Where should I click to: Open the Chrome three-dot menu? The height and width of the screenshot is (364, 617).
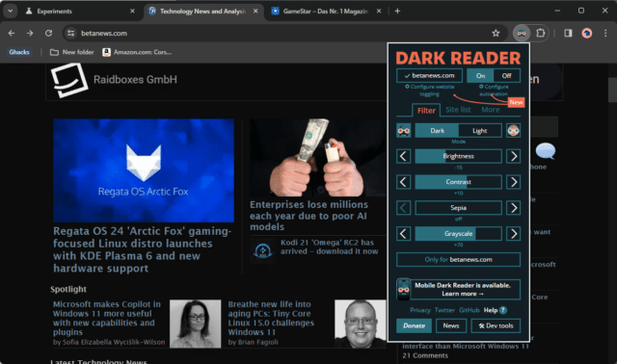tap(605, 34)
